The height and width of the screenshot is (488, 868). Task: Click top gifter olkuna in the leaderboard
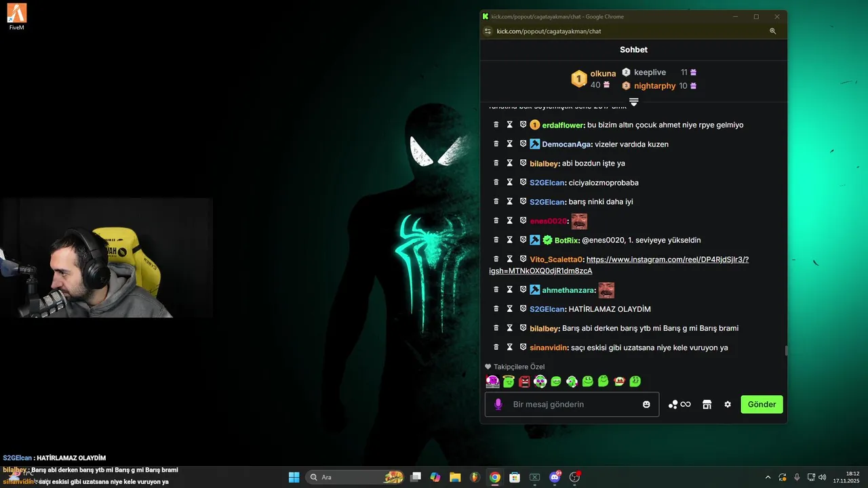pyautogui.click(x=603, y=73)
